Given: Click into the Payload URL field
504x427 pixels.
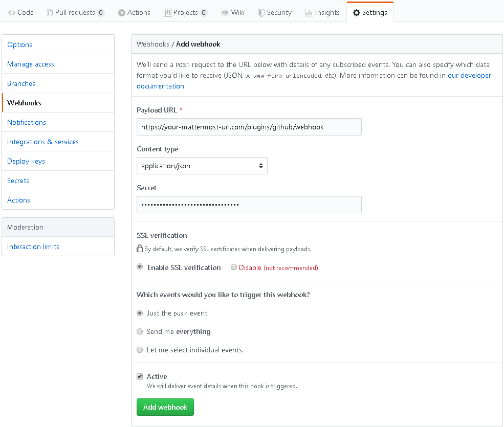Looking at the screenshot, I should click(249, 127).
